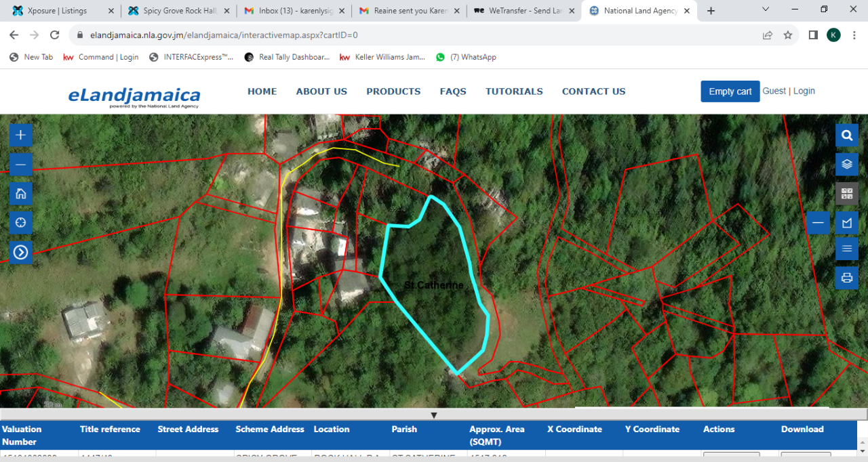868x462 pixels.
Task: Activate the locate crosshair icon
Action: 20,222
